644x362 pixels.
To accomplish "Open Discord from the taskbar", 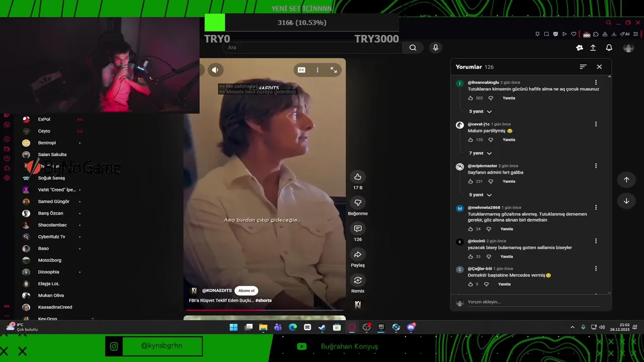I will coord(411,327).
